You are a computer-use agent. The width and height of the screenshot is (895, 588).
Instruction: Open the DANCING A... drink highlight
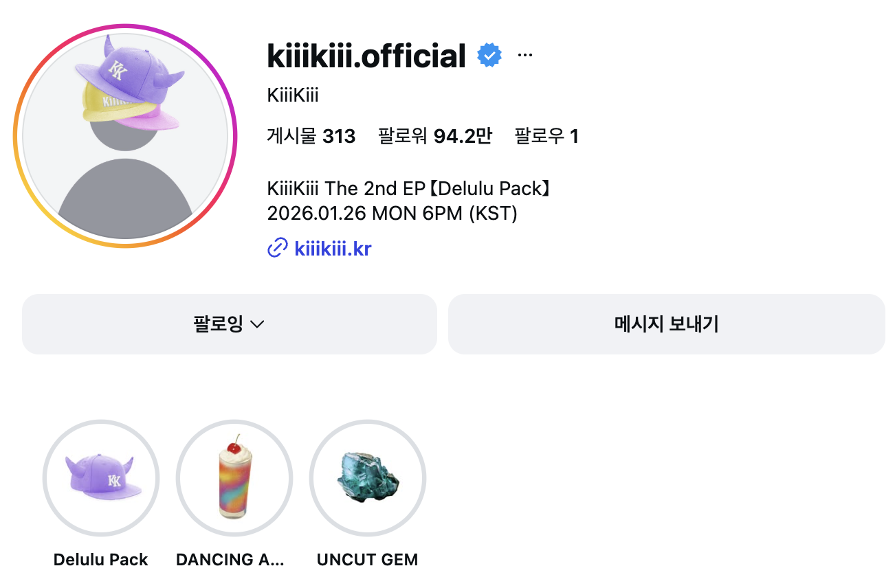coord(234,478)
